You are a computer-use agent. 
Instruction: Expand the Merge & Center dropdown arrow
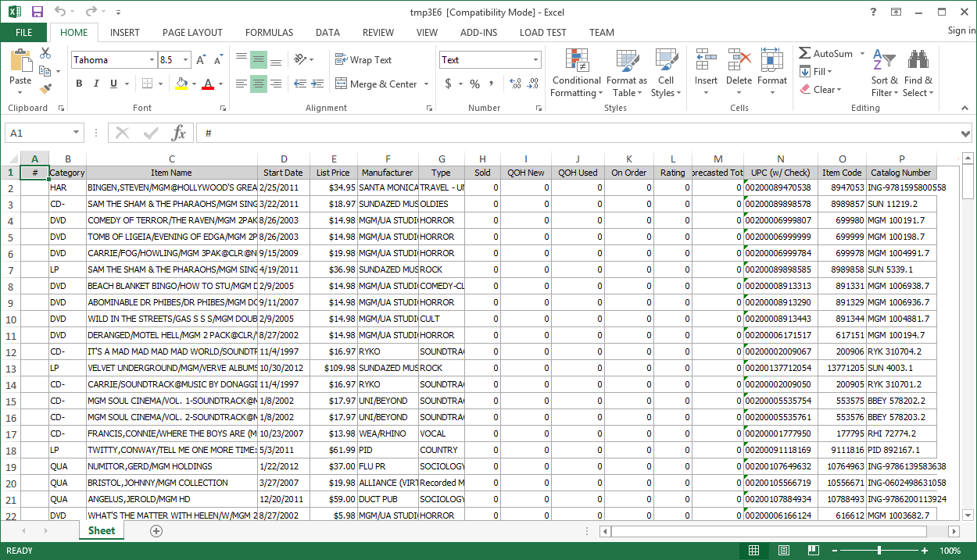point(426,84)
